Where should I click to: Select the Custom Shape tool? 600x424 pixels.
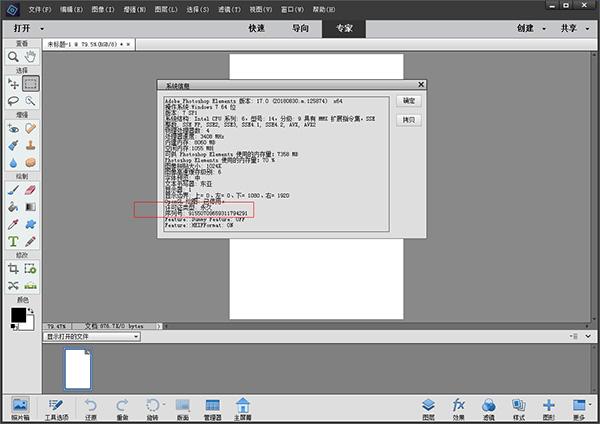coord(30,224)
